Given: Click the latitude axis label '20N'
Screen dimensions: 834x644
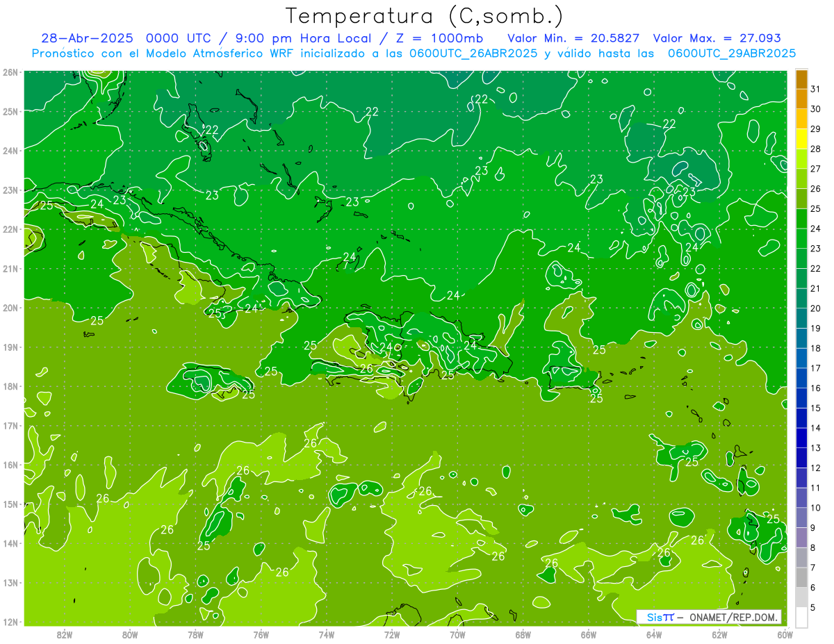Looking at the screenshot, I should point(10,308).
